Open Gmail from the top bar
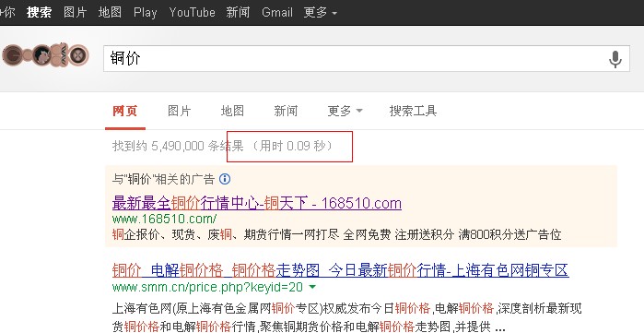The image size is (644, 333). [x=277, y=12]
